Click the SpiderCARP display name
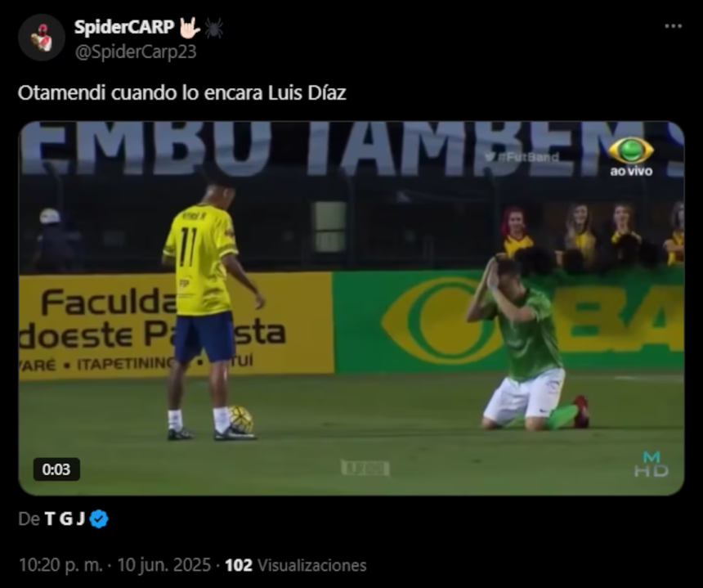Viewport: 703px width, 588px height. click(124, 27)
